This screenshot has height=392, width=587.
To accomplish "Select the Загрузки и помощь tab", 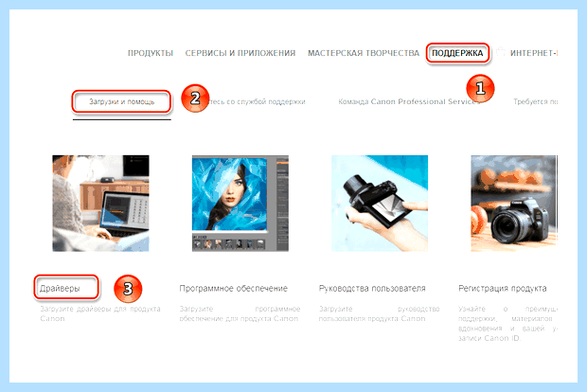I will pyautogui.click(x=122, y=101).
